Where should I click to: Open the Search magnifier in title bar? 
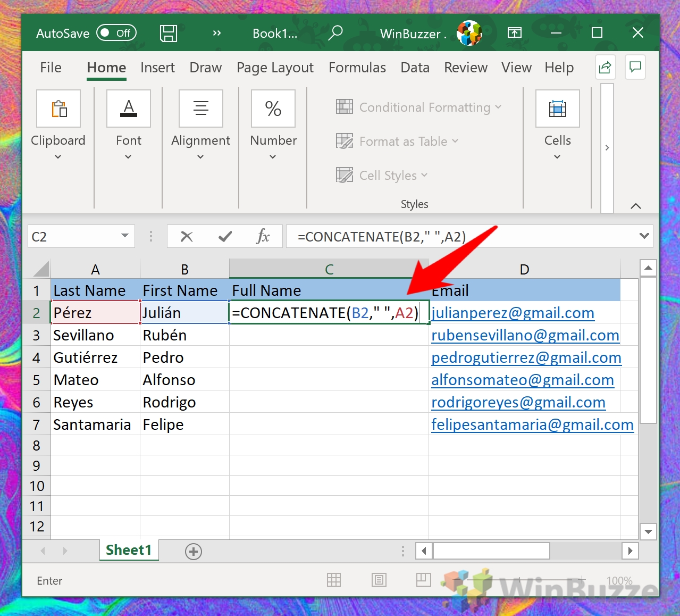[x=335, y=33]
